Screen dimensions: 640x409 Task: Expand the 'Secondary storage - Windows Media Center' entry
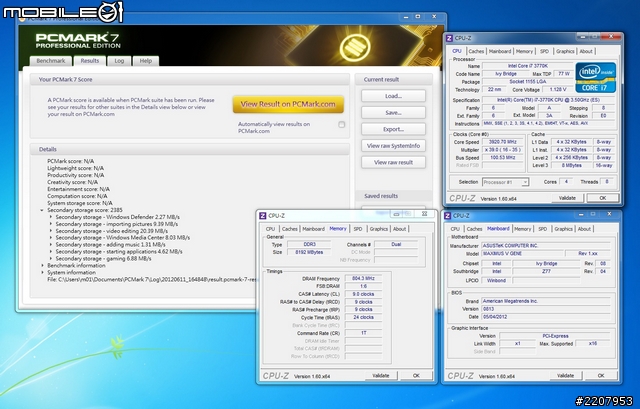pos(51,238)
